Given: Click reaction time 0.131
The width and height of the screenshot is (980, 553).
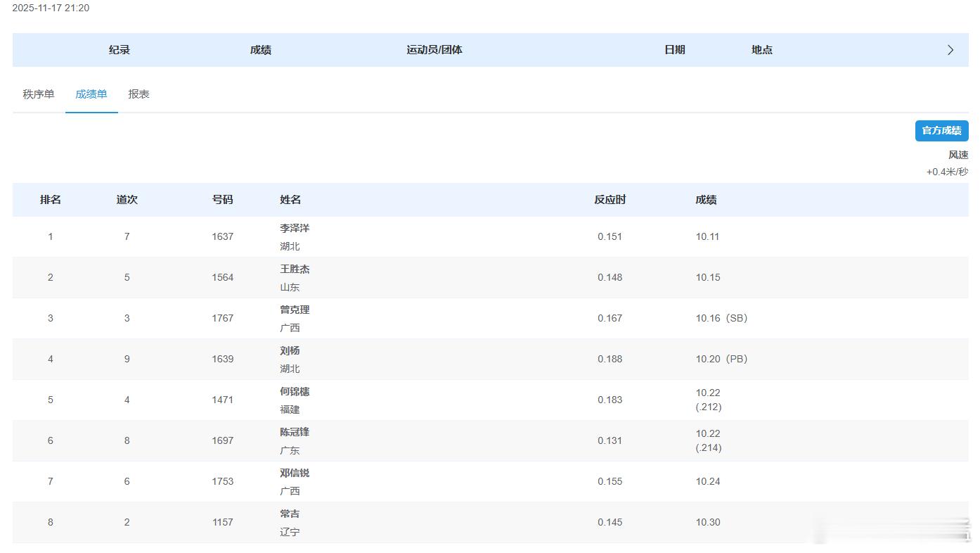Looking at the screenshot, I should click(x=610, y=440).
